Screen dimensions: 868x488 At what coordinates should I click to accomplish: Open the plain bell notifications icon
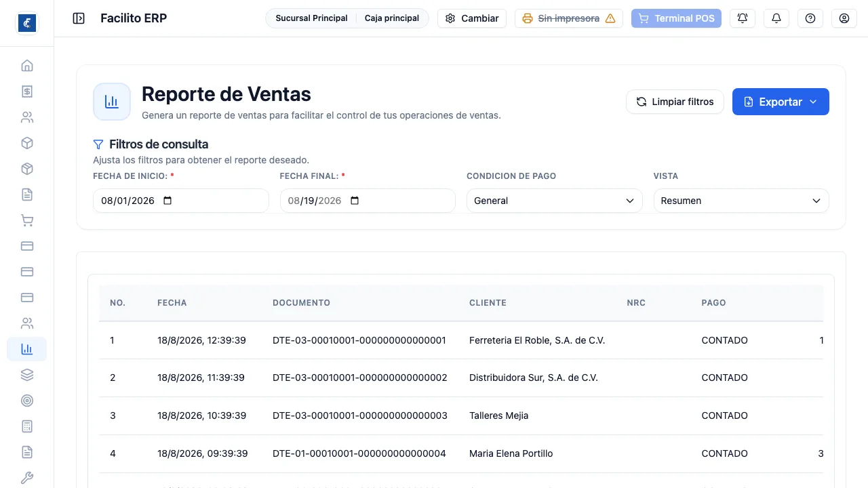pos(776,18)
